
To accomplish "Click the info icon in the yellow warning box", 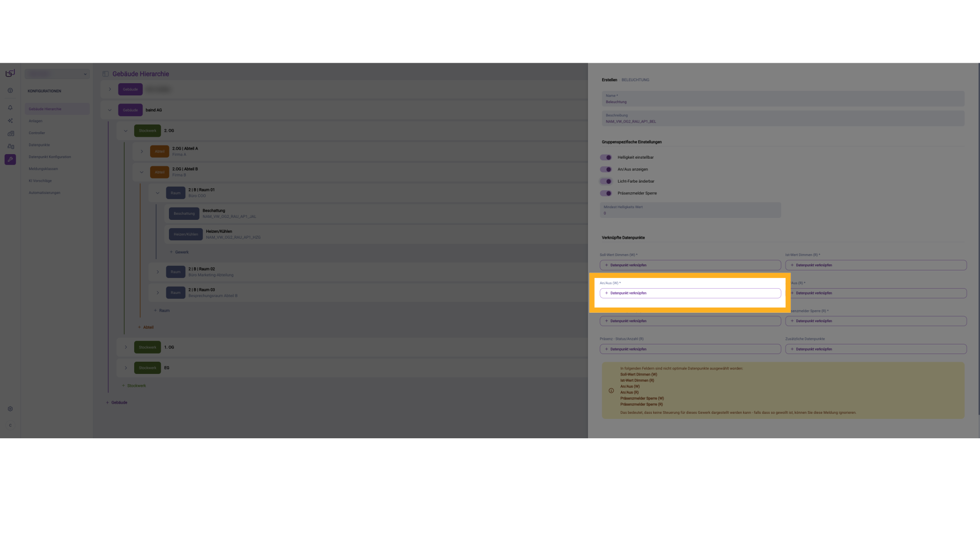I will click(x=611, y=391).
